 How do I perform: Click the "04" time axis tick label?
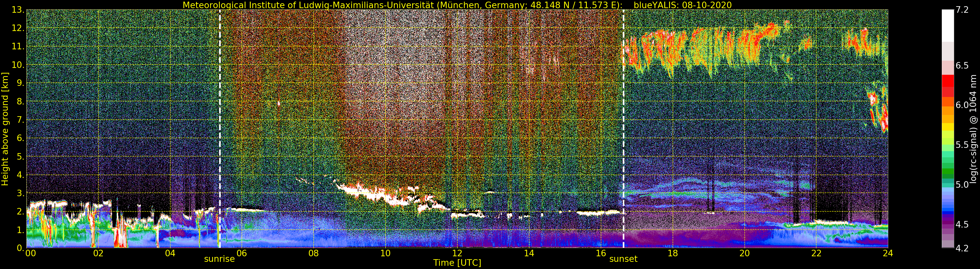coord(170,253)
